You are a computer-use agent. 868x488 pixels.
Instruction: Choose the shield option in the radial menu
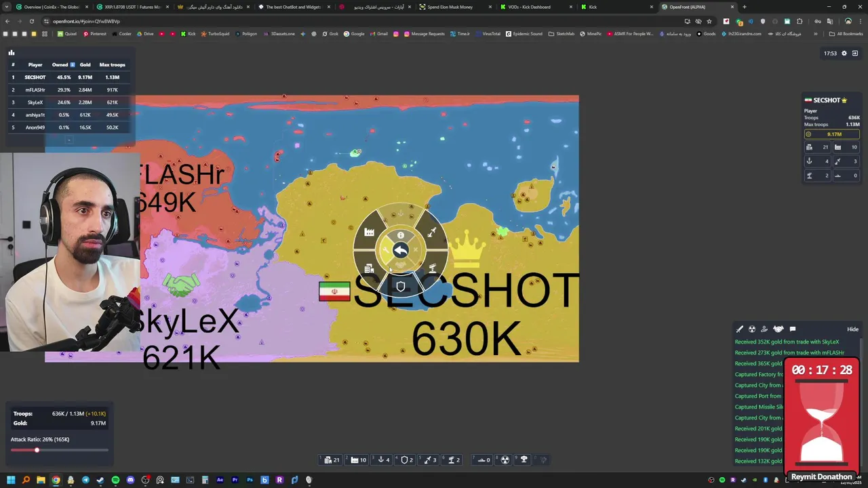tap(401, 287)
